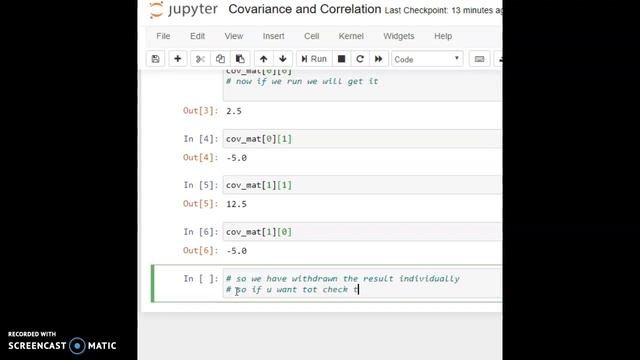Open the command palette keyboard icon
The height and width of the screenshot is (360, 640).
click(x=480, y=59)
